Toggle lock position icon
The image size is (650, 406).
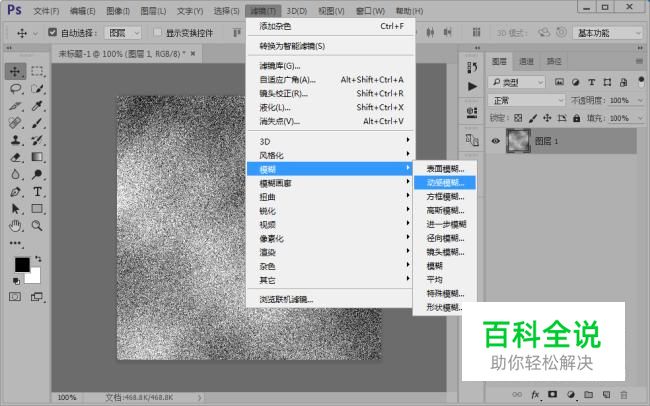click(547, 118)
